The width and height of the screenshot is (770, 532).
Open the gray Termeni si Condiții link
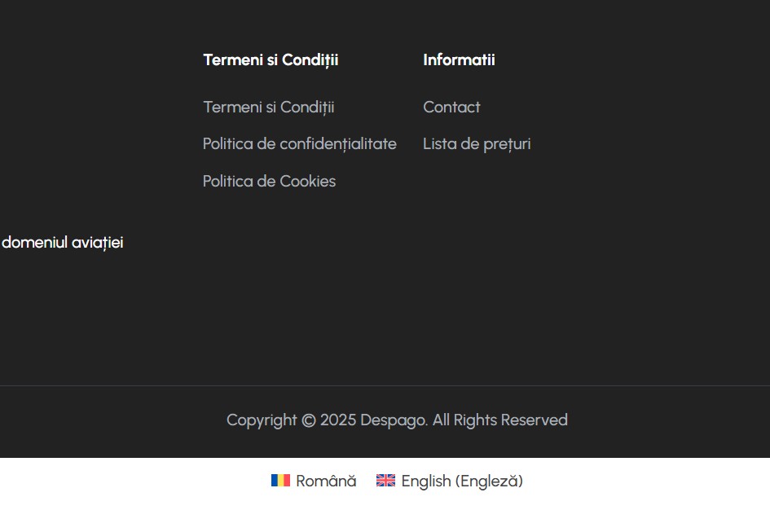[269, 107]
